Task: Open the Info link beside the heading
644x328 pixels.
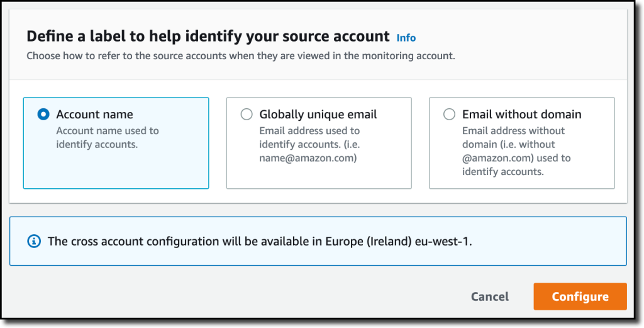Action: (x=406, y=38)
